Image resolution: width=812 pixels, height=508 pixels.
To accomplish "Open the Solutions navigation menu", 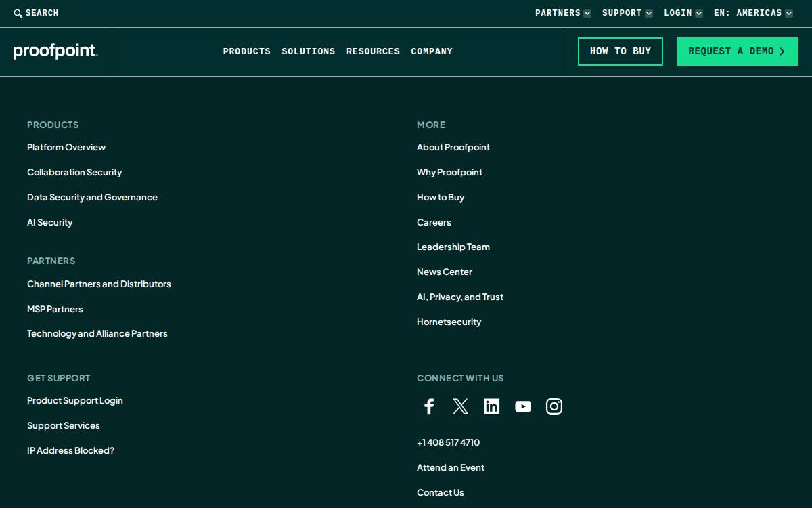I will click(309, 51).
